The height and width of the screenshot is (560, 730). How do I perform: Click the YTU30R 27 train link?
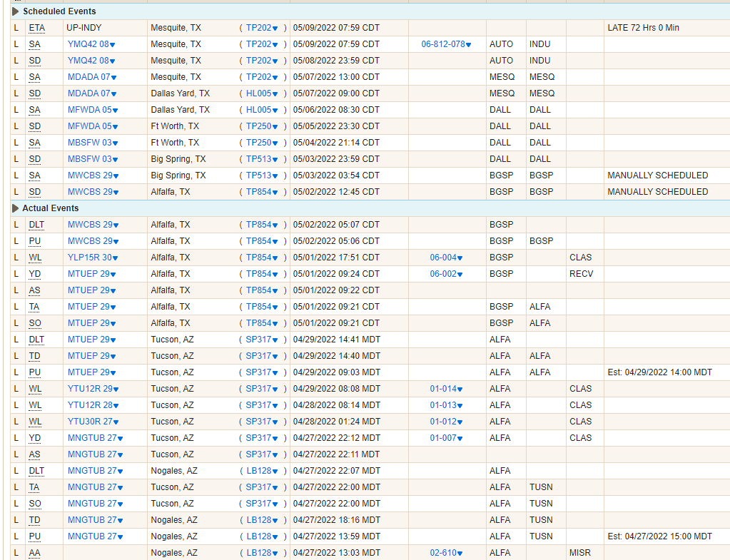coord(90,422)
